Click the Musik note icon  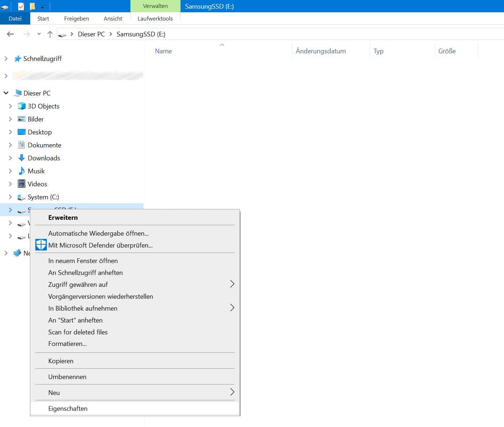click(22, 171)
